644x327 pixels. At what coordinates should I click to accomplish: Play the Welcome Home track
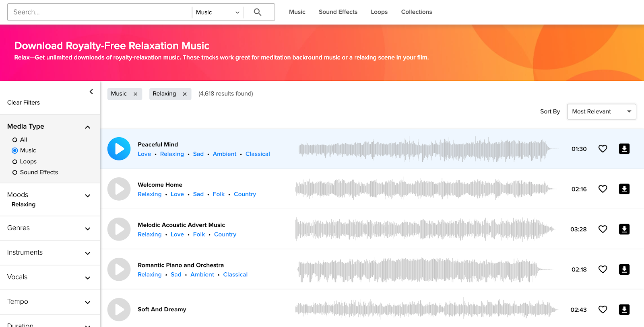click(x=119, y=189)
